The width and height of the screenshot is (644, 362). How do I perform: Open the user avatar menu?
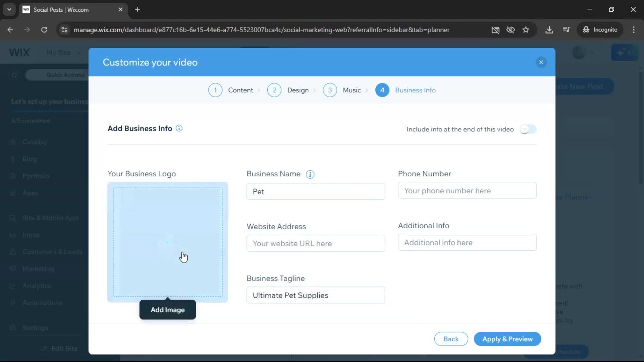(583, 53)
